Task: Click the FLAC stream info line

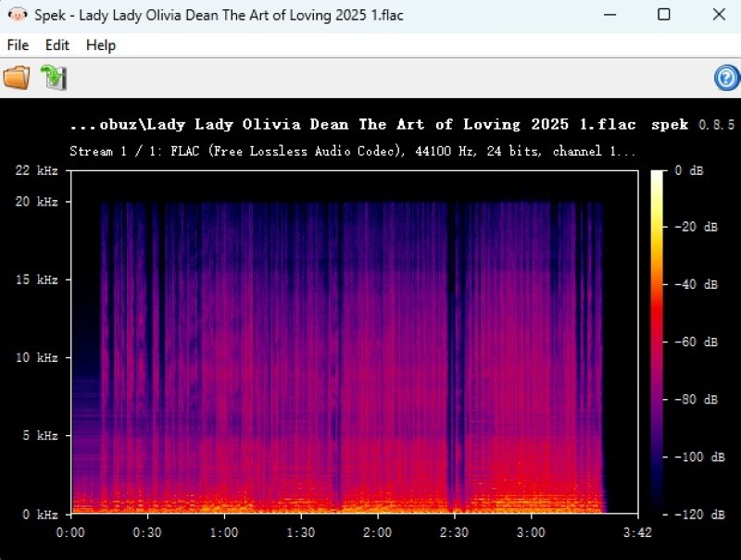Action: coord(353,151)
